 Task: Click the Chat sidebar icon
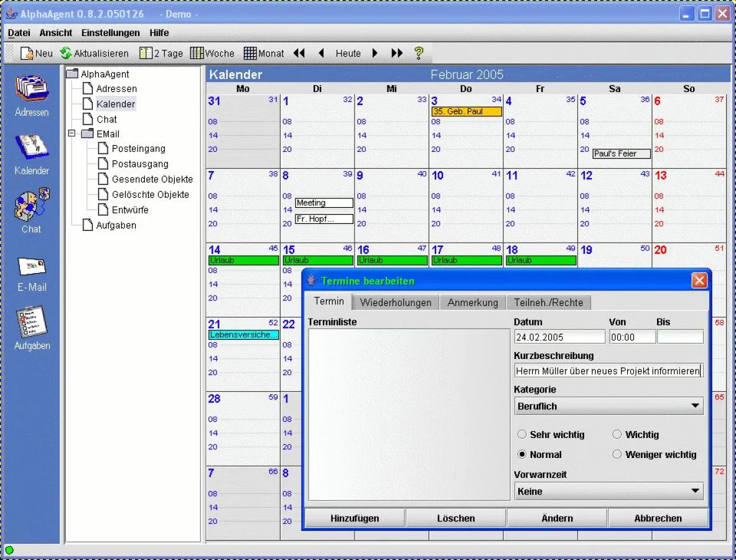(x=32, y=205)
